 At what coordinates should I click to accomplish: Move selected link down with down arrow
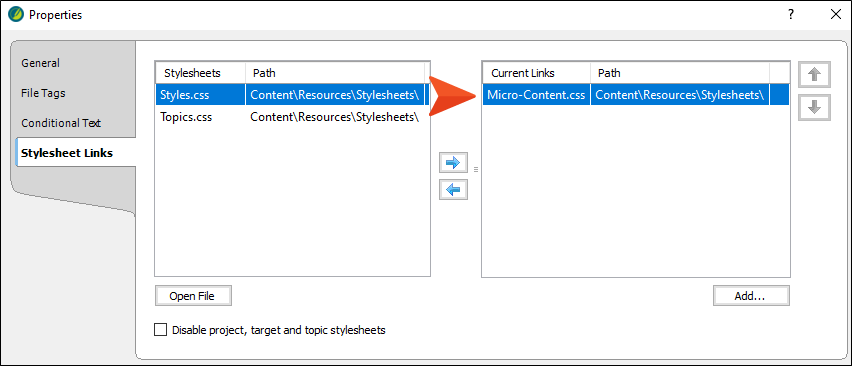pyautogui.click(x=814, y=108)
